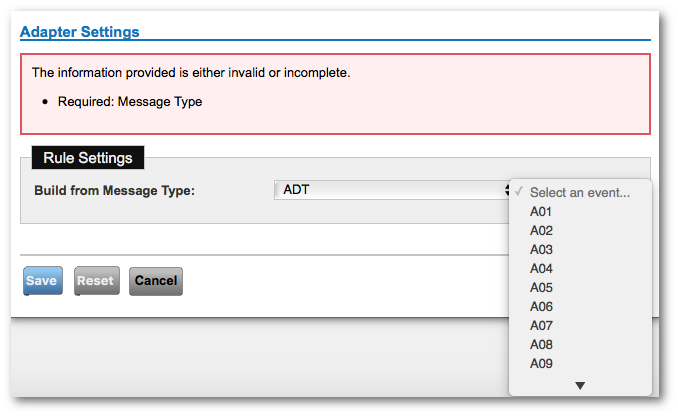This screenshot has width=678, height=416.
Task: Select the A07 event option
Action: click(541, 326)
